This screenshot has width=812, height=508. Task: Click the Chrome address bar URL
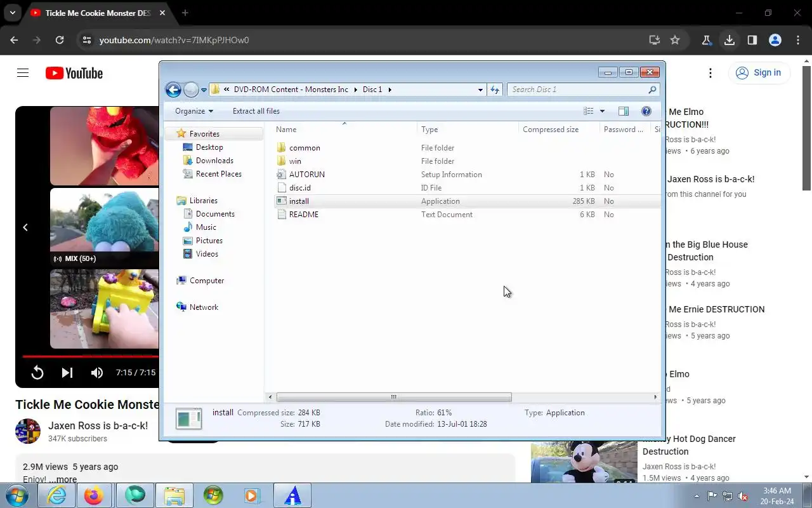click(x=174, y=40)
